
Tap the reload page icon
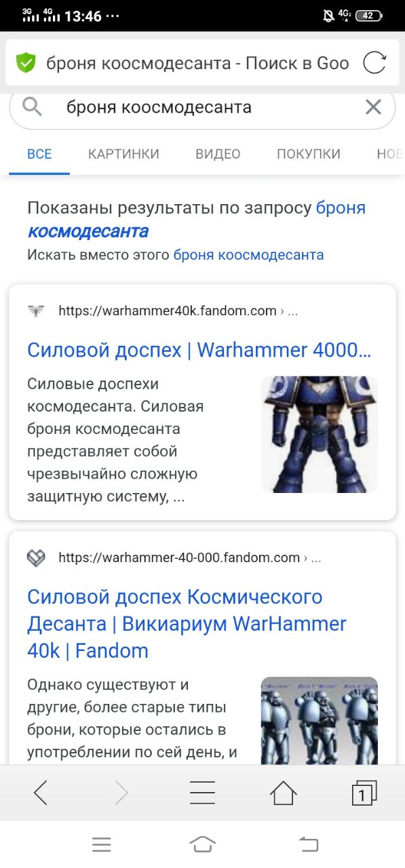374,63
